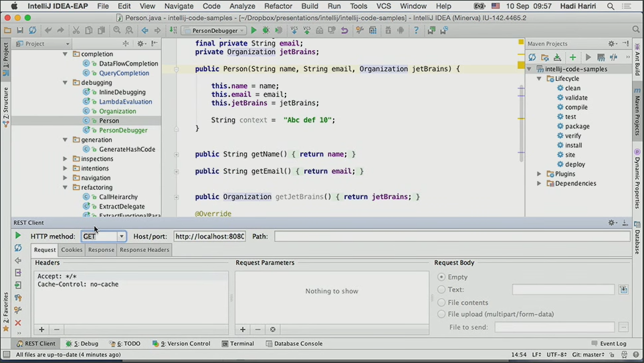This screenshot has height=363, width=644.
Task: Open the Version Control tool window
Action: 181,344
